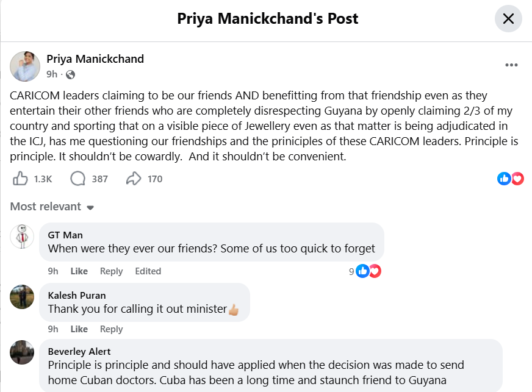532x392 pixels.
Task: Click the Share arrow icon
Action: coord(134,179)
